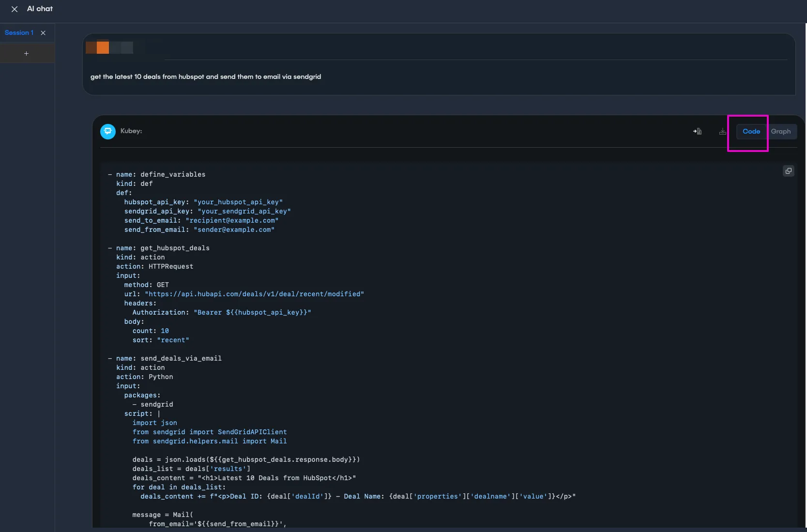
Task: Click the 'Kubey:' sender label
Action: click(x=131, y=131)
